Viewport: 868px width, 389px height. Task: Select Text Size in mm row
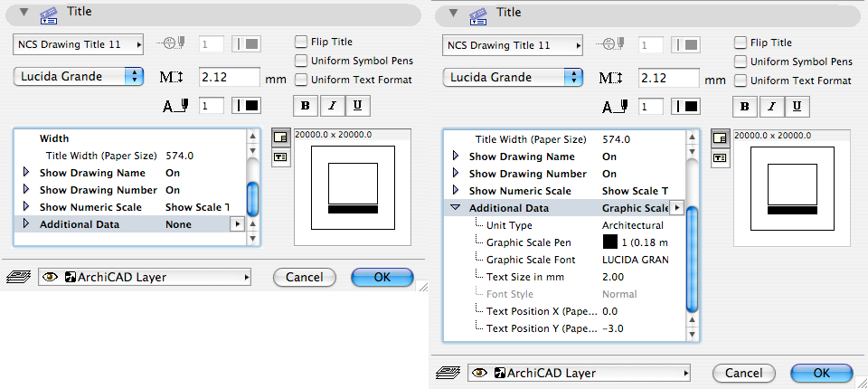(564, 277)
